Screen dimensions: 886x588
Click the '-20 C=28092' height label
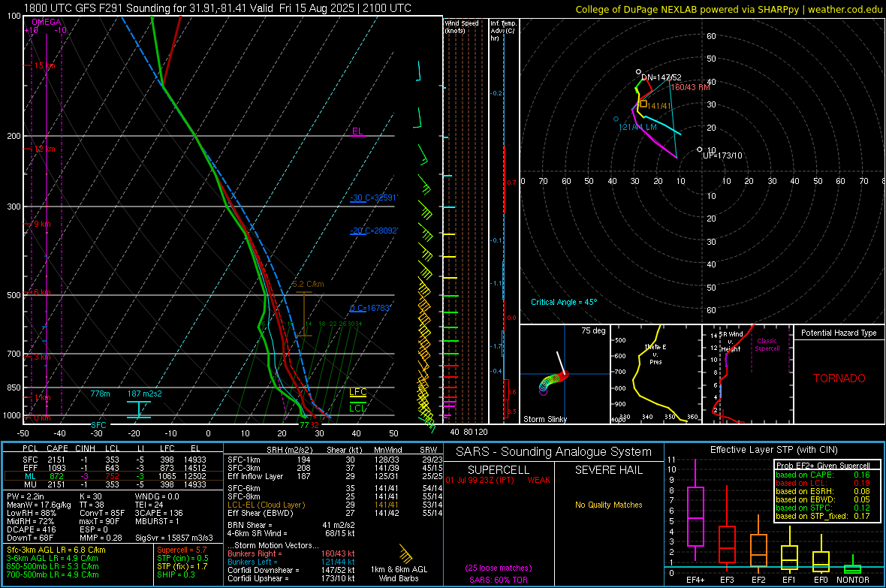coord(373,231)
